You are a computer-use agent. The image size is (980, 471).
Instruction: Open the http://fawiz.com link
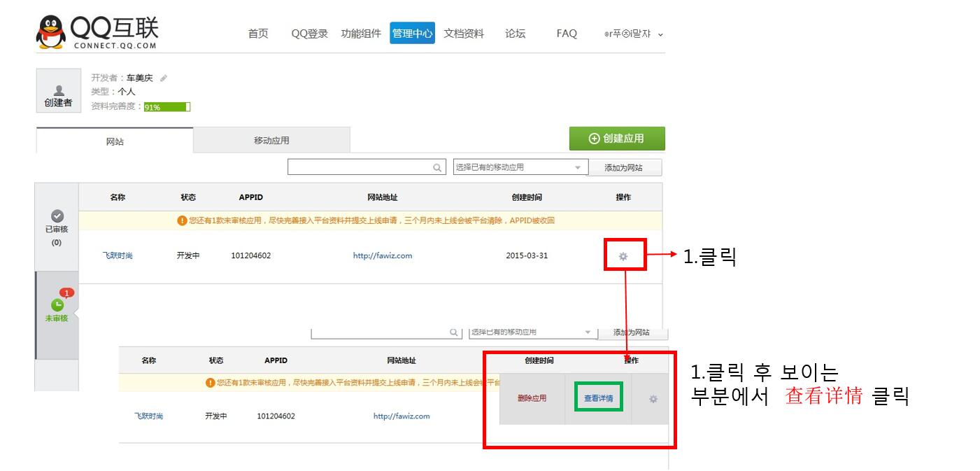coord(383,256)
